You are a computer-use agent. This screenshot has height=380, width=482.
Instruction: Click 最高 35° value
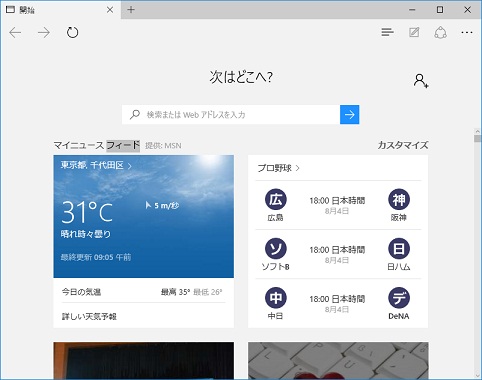175,292
